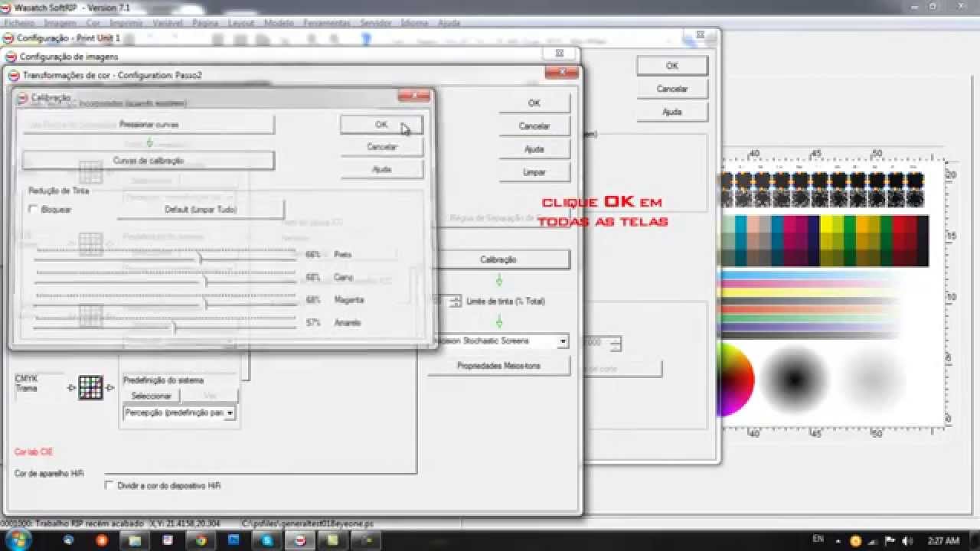Open the Idioma menu
This screenshot has height=551, width=980.
coord(414,23)
